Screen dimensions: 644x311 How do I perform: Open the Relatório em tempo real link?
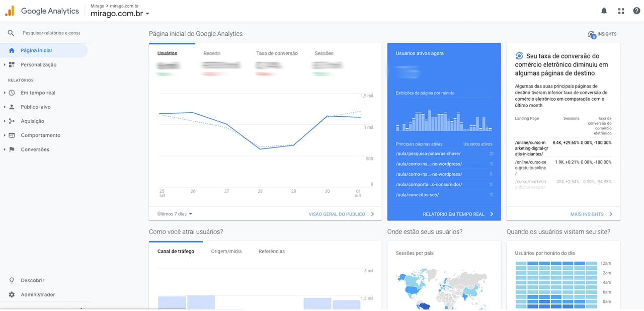coord(453,214)
